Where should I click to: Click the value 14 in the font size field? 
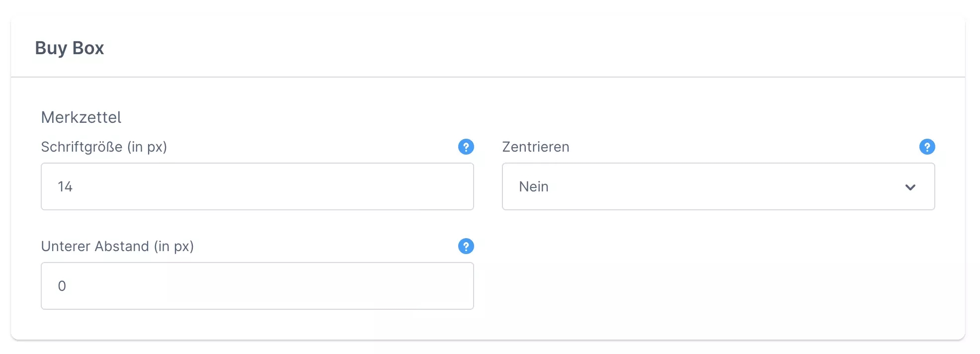click(65, 186)
